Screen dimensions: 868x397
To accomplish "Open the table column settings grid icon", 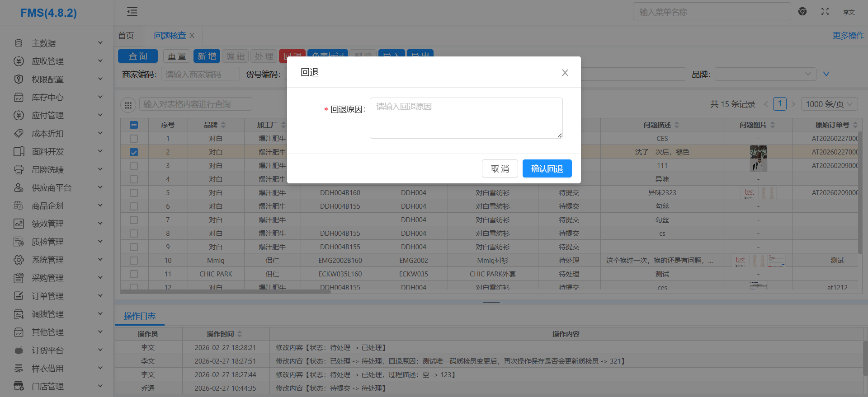I will tap(128, 105).
